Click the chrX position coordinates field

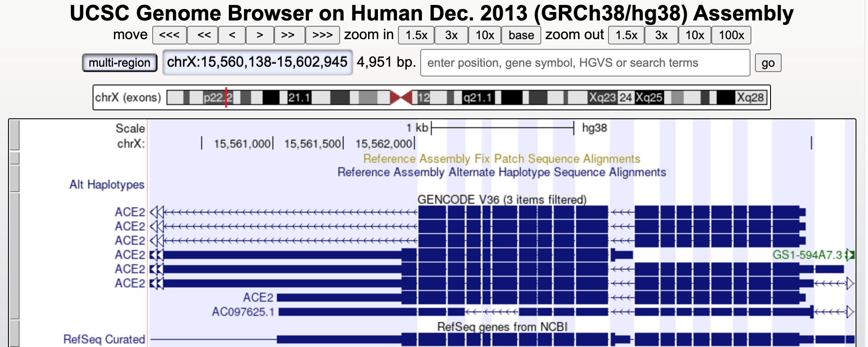point(257,62)
